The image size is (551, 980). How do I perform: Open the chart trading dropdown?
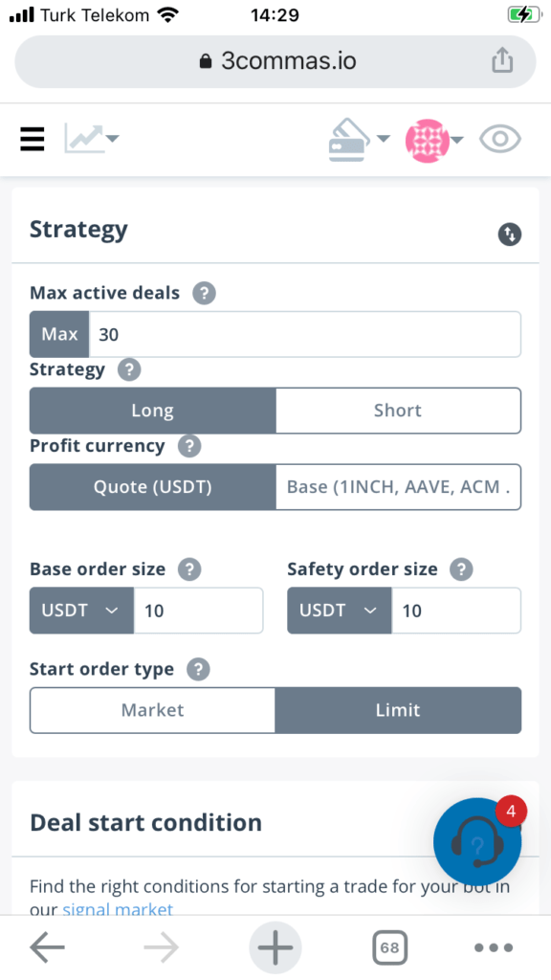[x=91, y=138]
